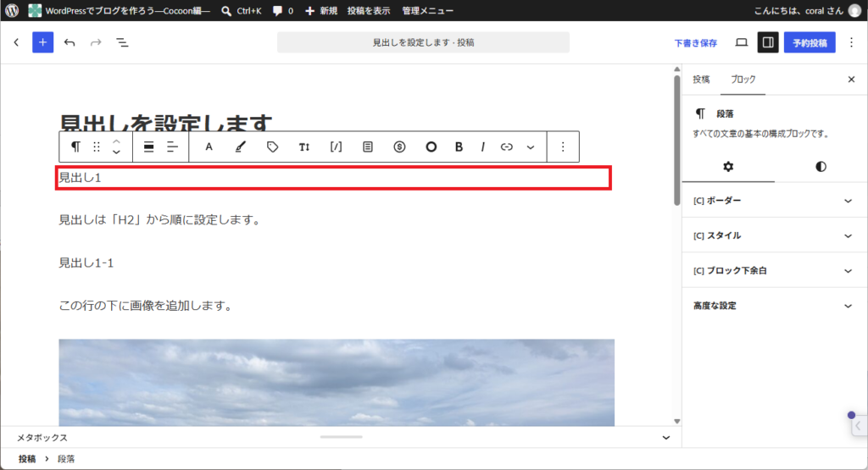The width and height of the screenshot is (868, 470).
Task: Click 投稿を表示 in admin bar
Action: pos(368,10)
